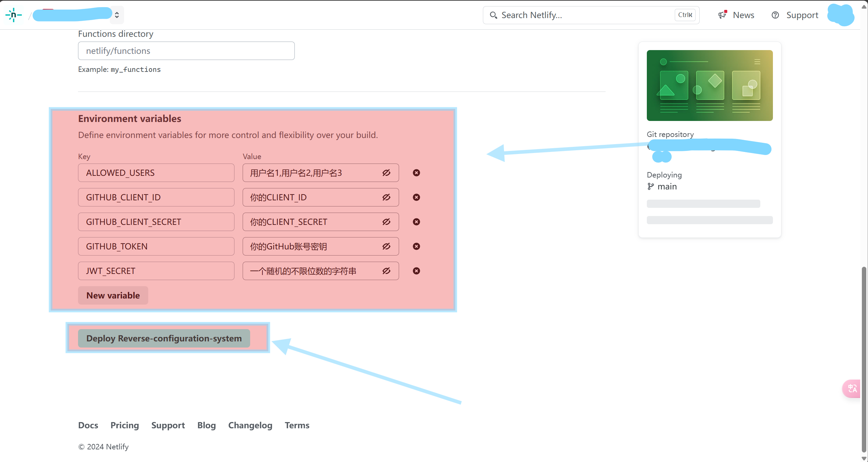
Task: Hide the GITHUB_TOKEN value with eye icon
Action: 386,246
